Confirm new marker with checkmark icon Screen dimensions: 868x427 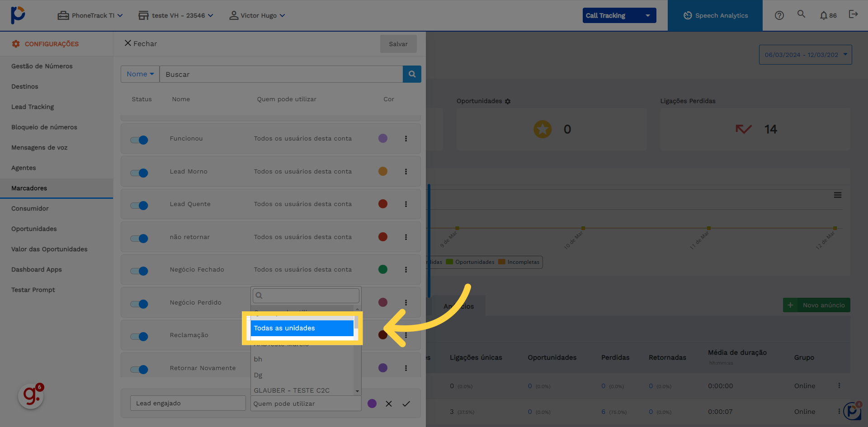[406, 404]
